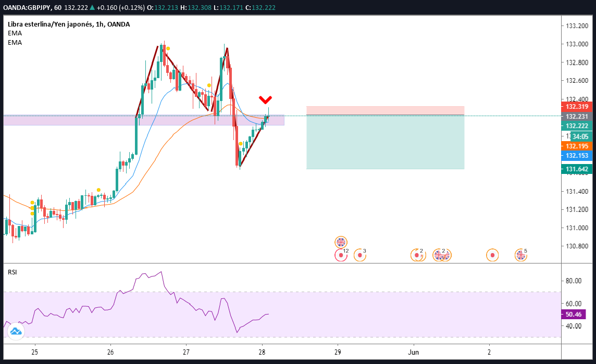
Task: Open the UK flag event marker numbered 5
Action: point(521,255)
